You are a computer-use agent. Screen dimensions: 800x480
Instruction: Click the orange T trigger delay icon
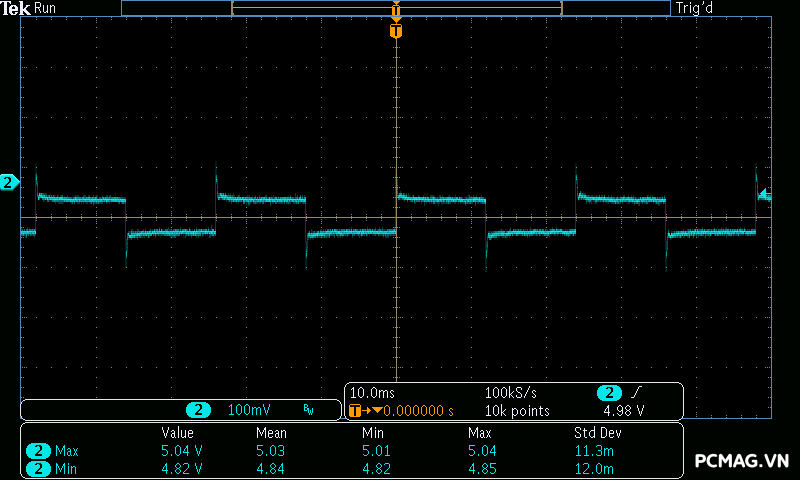coord(354,411)
